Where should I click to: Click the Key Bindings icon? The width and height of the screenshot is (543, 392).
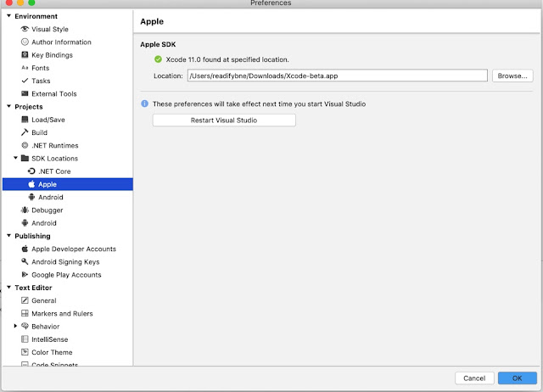pos(25,54)
